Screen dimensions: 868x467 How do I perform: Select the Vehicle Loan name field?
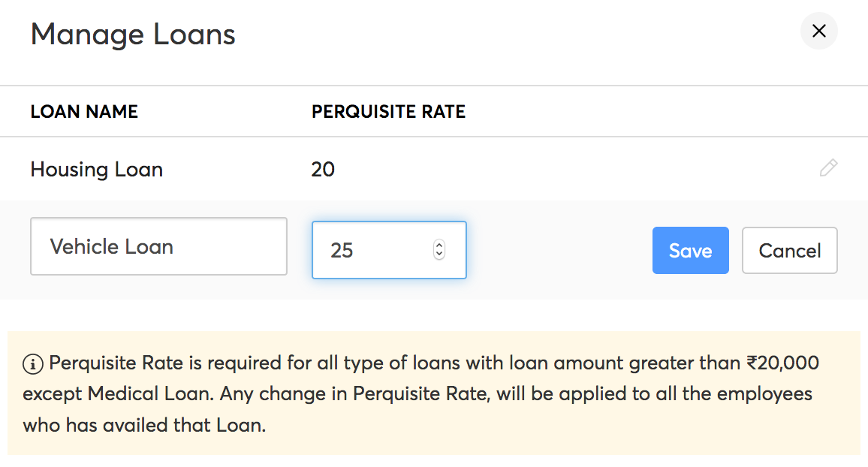[x=158, y=246]
